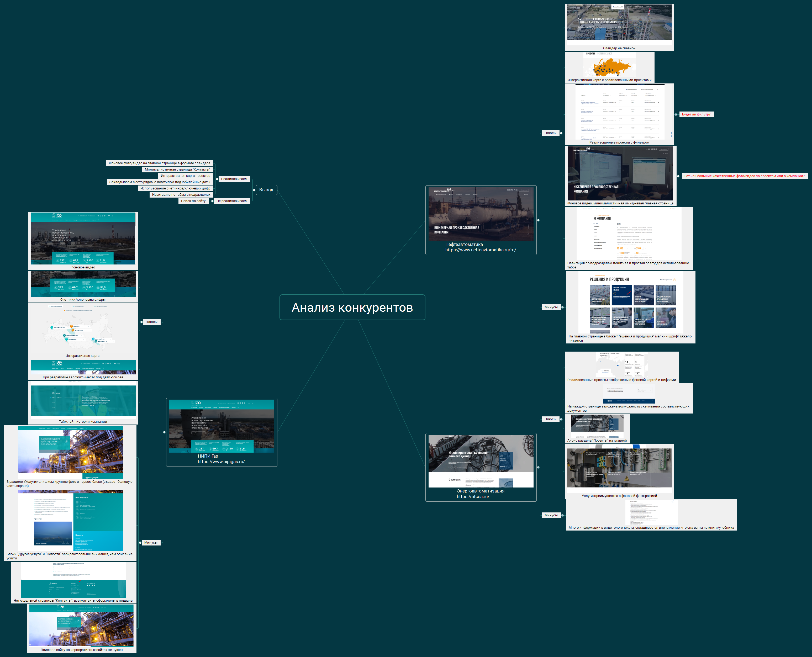Collapse the Энергоавтоматизация branch via its connector dot
Viewport: 812px width, 657px height.
click(538, 467)
